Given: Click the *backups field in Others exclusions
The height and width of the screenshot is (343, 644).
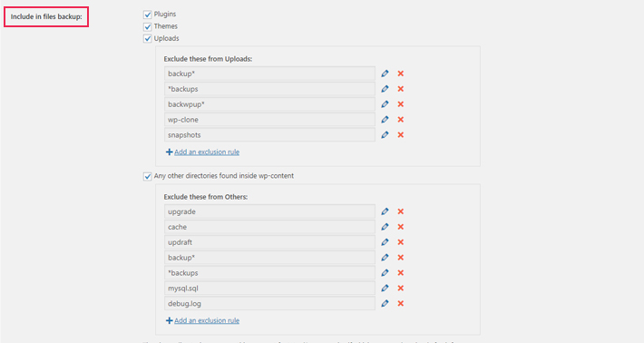Looking at the screenshot, I should [x=269, y=273].
